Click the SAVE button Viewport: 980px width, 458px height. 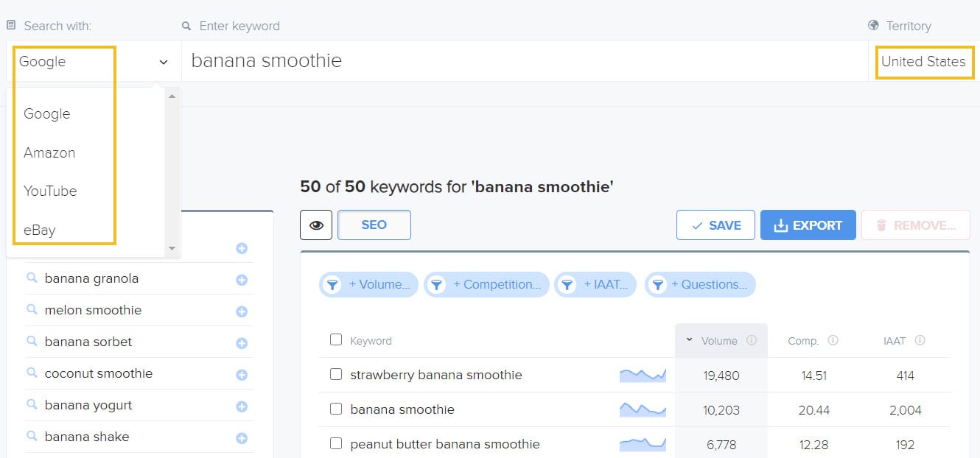(x=715, y=225)
